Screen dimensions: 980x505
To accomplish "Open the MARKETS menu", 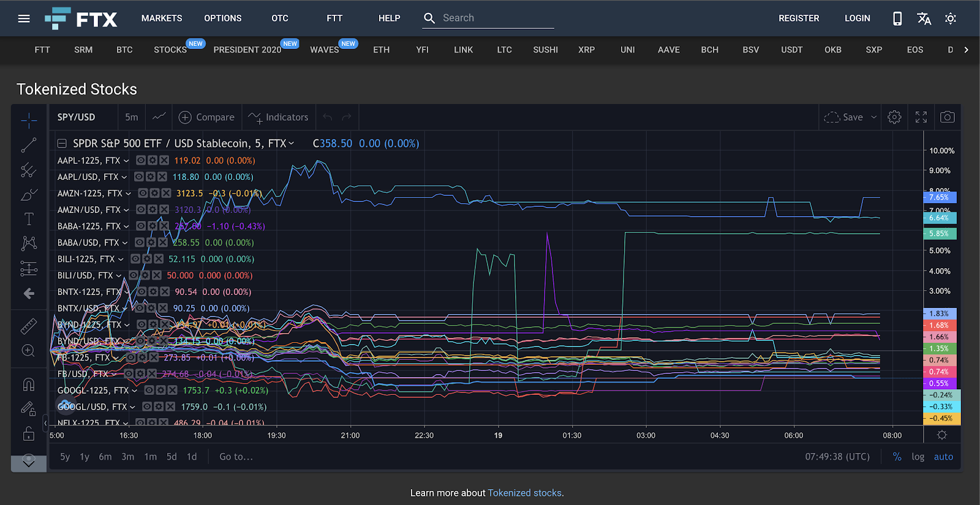I will 162,18.
